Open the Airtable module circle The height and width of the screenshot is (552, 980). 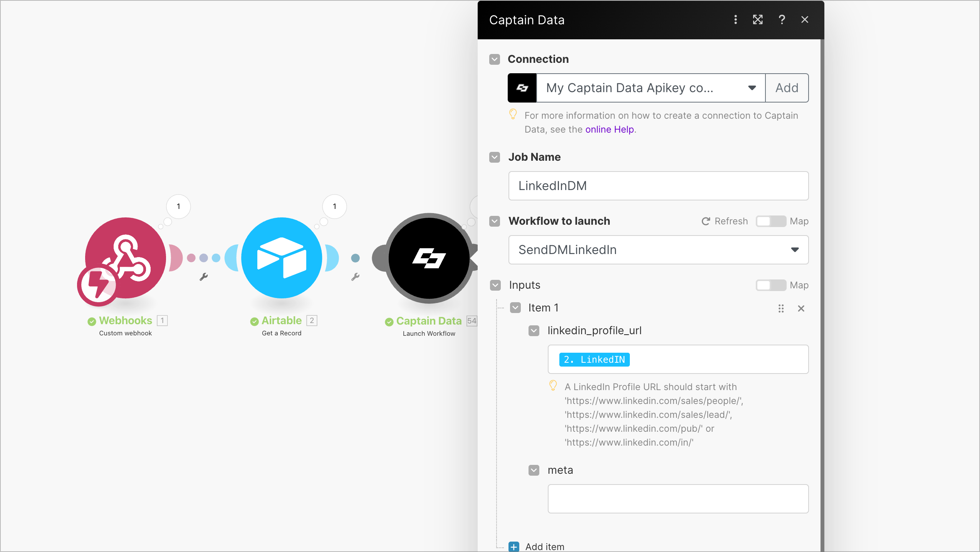pos(282,257)
